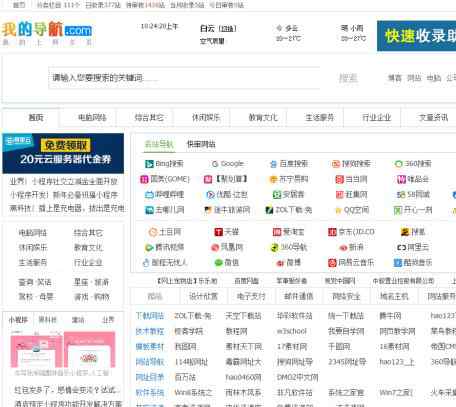Click the 搜索 search button
Viewport: 456px width, 407px height.
tap(348, 78)
